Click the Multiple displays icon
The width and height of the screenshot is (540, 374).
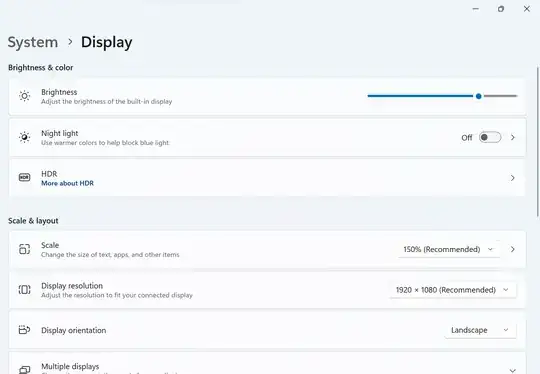(x=24, y=370)
